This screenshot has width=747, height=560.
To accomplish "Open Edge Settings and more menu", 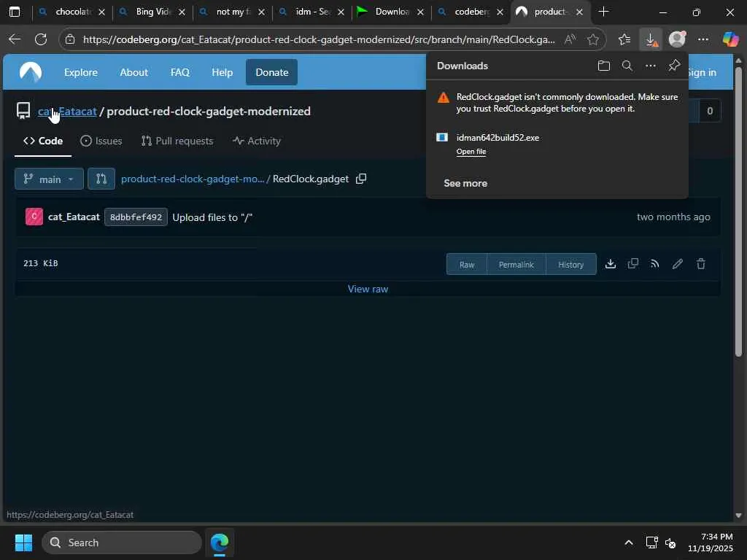I will tap(703, 39).
